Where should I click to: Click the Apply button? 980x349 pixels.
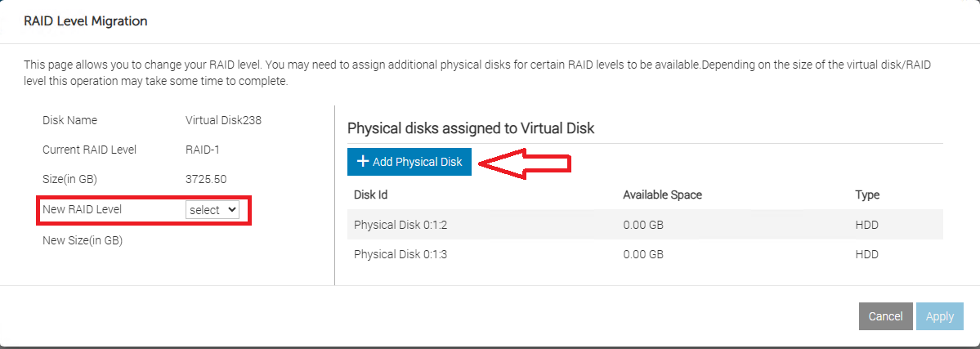939,316
